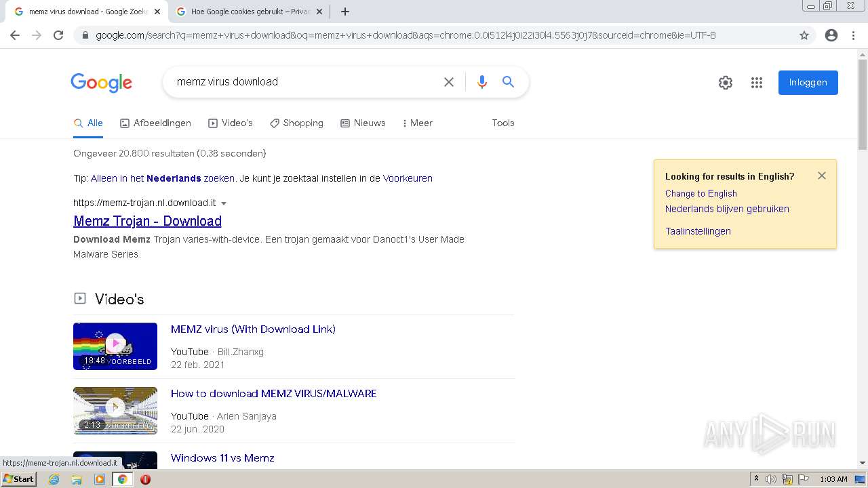This screenshot has height=488, width=868.
Task: Play the 2:13 video thumbnail
Action: tap(115, 411)
